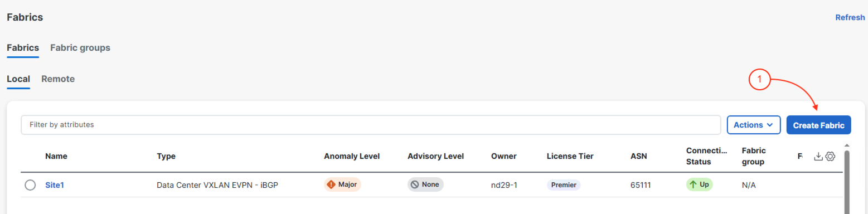Open the Site1 fabric link
Screen dimensions: 868x214
[55, 185]
